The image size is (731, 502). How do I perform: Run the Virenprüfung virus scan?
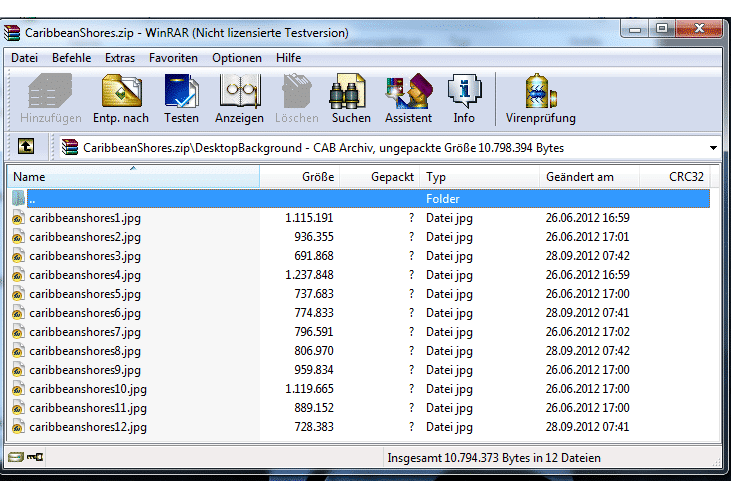pyautogui.click(x=540, y=99)
